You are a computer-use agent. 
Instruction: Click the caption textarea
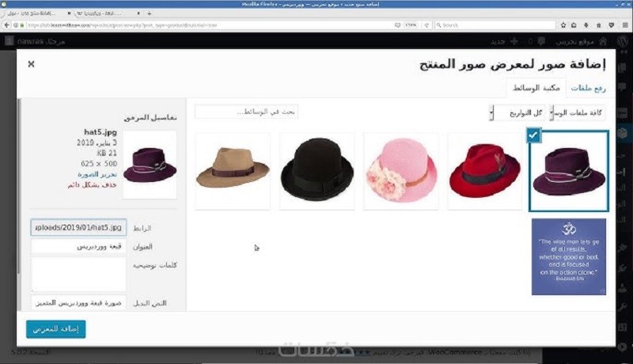pyautogui.click(x=78, y=274)
